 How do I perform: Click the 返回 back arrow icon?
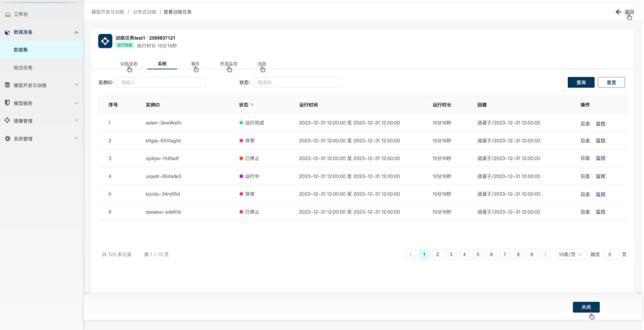coord(618,12)
